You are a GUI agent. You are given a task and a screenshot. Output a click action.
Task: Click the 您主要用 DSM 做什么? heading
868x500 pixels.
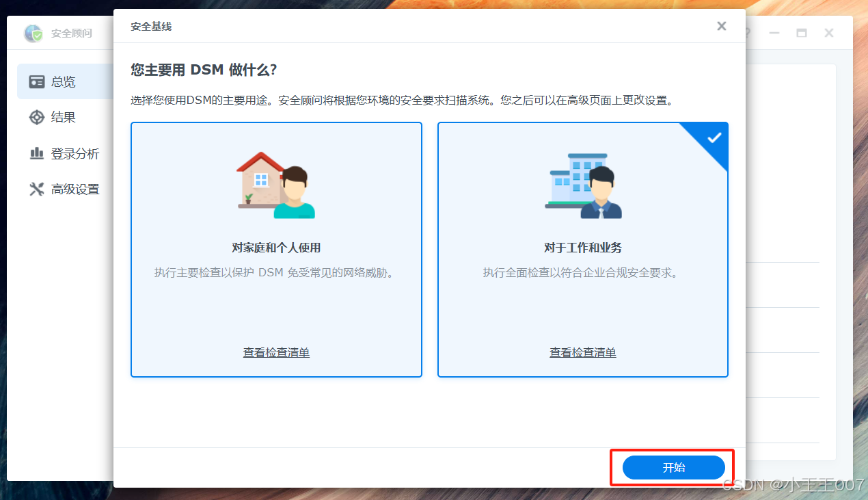[204, 70]
